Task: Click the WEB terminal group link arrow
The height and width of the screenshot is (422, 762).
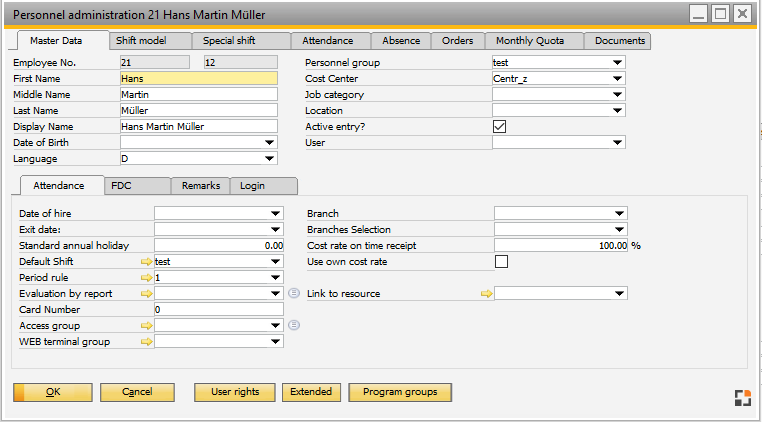Action: [147, 342]
